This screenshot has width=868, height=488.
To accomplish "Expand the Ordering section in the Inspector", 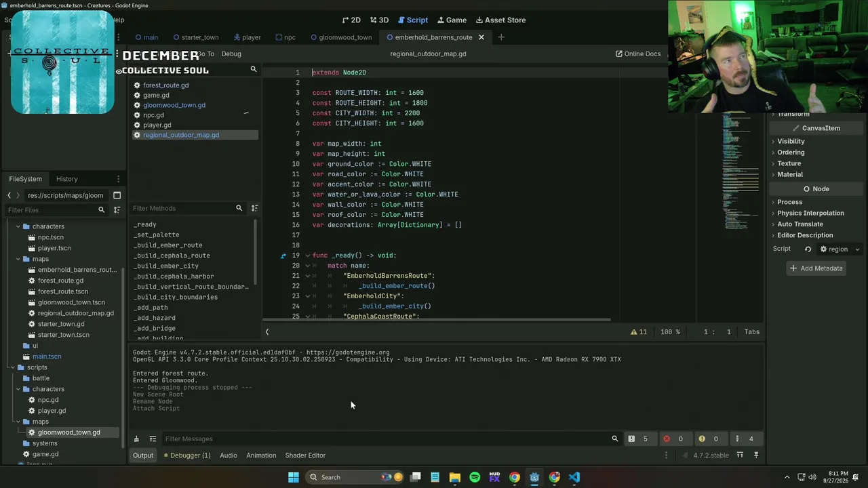I will point(791,152).
